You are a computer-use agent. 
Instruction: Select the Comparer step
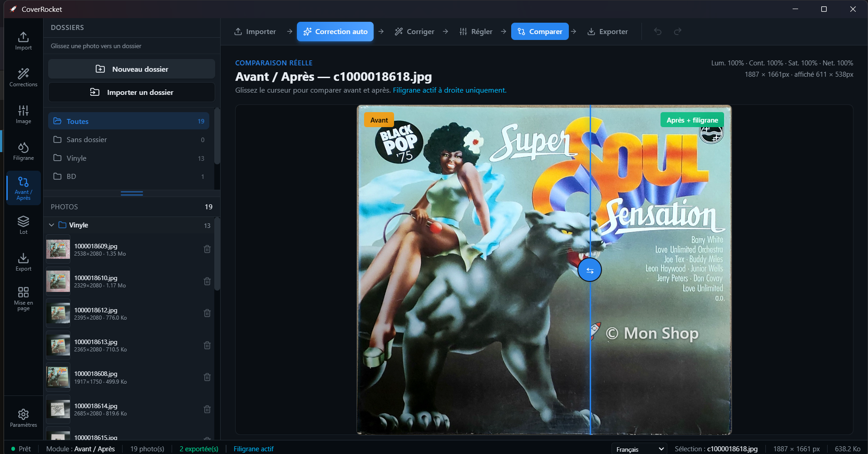[x=540, y=31]
